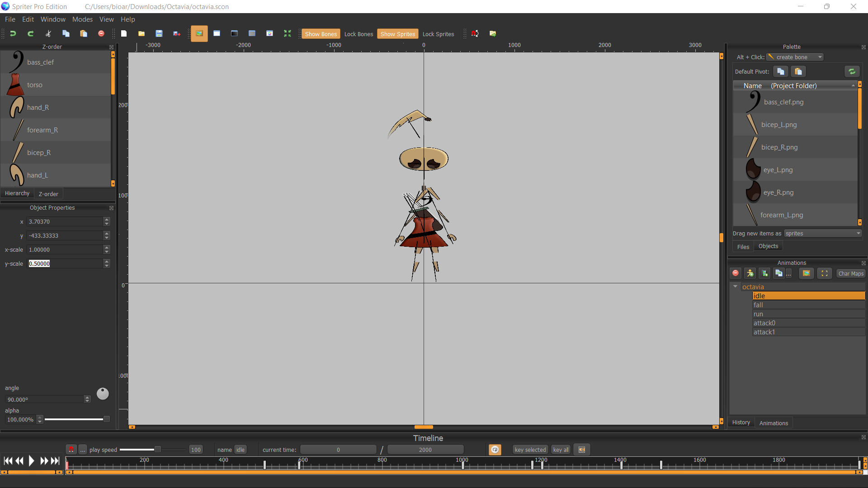Click the angle dial knob
The width and height of the screenshot is (868, 488).
[103, 394]
